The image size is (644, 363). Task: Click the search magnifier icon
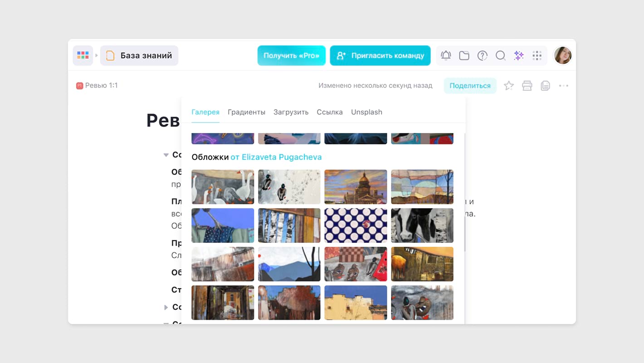tap(500, 55)
